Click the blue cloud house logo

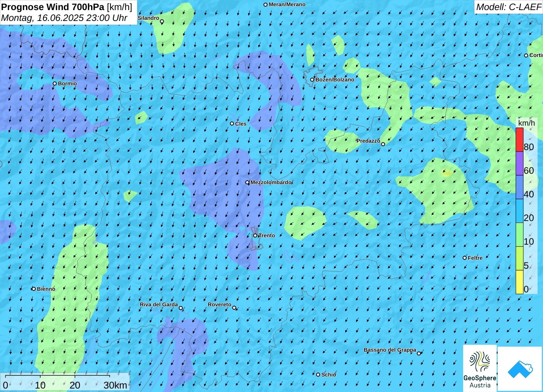coord(520,369)
